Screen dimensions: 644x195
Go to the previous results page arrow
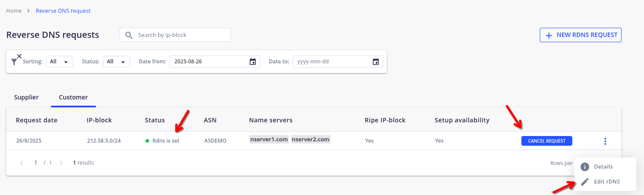(x=22, y=163)
